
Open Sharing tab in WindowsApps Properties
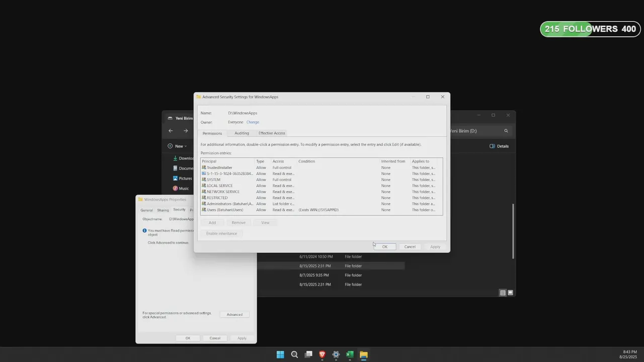tap(163, 210)
